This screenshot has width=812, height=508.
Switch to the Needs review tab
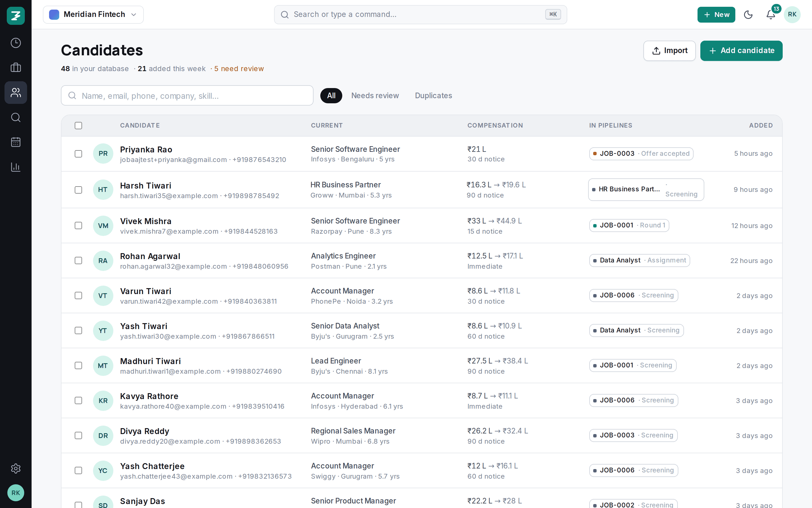tap(375, 96)
